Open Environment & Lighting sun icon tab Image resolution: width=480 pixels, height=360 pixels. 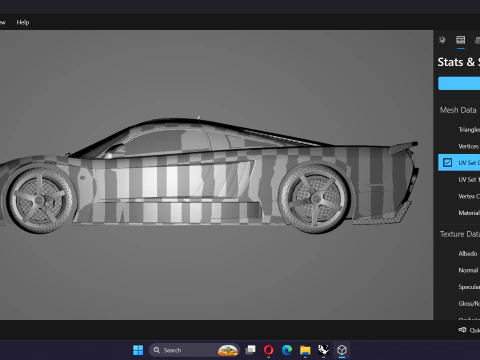tap(442, 40)
